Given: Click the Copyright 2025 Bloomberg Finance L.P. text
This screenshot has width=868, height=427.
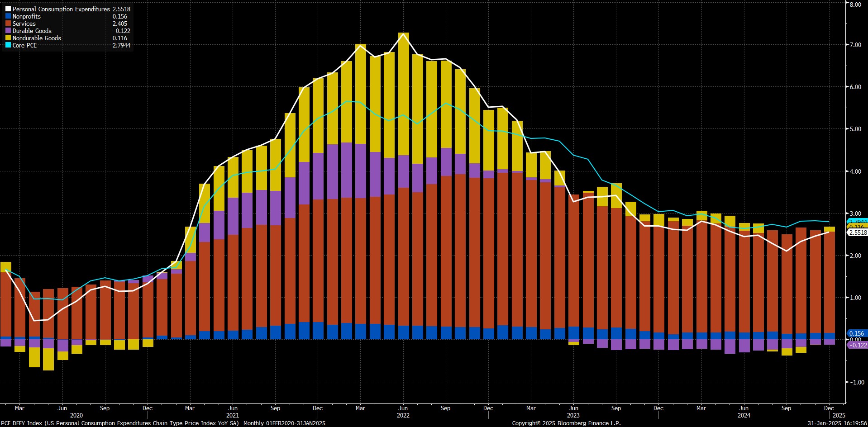Looking at the screenshot, I should (566, 423).
